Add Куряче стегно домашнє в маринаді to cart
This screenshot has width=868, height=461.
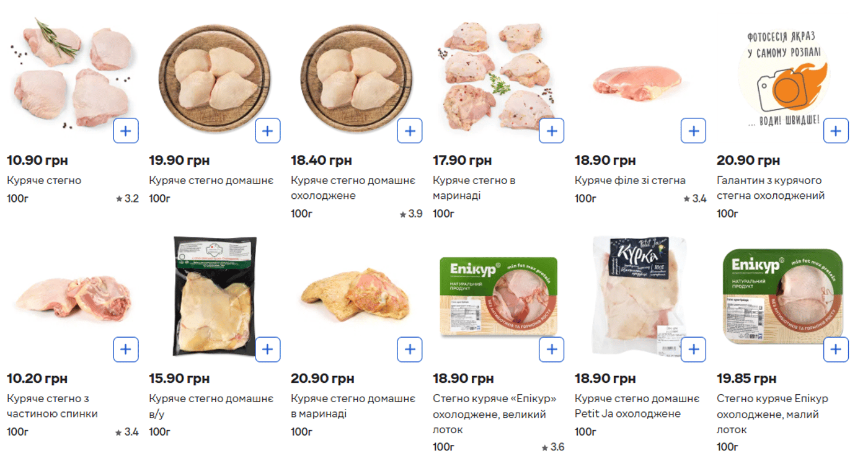point(410,349)
